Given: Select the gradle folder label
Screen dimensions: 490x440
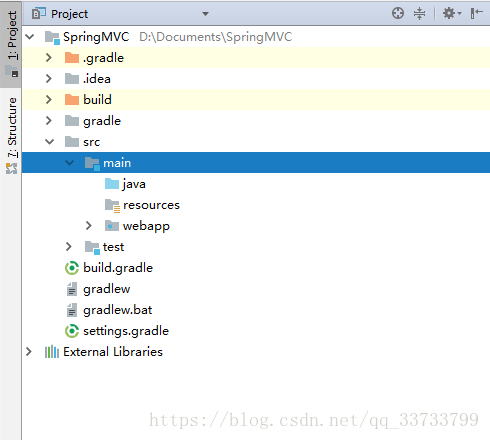Looking at the screenshot, I should click(102, 121).
